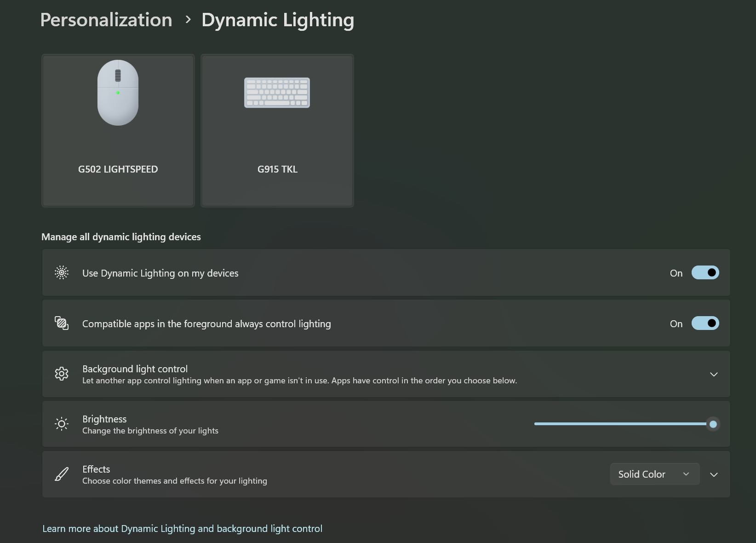756x543 pixels.
Task: Click the Use Dynamic Lighting sun icon
Action: point(62,272)
